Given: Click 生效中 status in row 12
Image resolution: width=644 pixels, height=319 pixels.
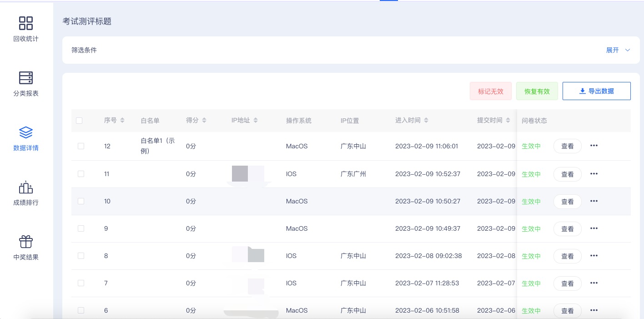Looking at the screenshot, I should click(x=531, y=146).
